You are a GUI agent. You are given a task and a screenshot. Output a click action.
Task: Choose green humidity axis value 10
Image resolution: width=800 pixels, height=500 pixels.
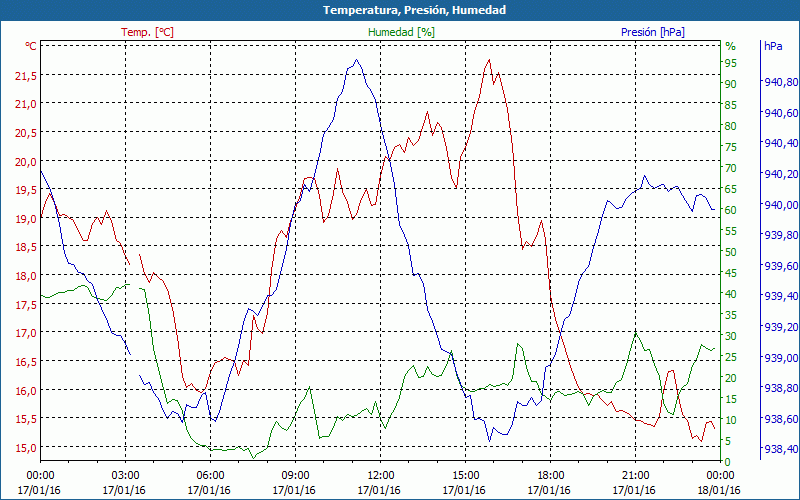coord(731,420)
